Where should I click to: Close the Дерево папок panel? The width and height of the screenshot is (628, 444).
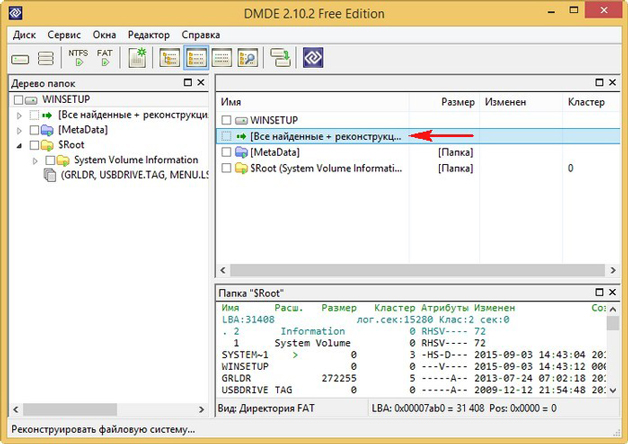201,83
